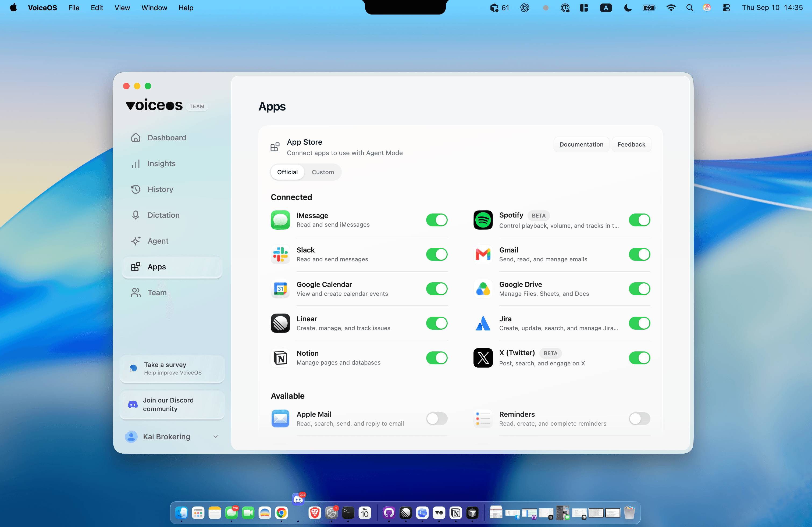Click the Jira app icon
The width and height of the screenshot is (812, 527).
pyautogui.click(x=483, y=323)
